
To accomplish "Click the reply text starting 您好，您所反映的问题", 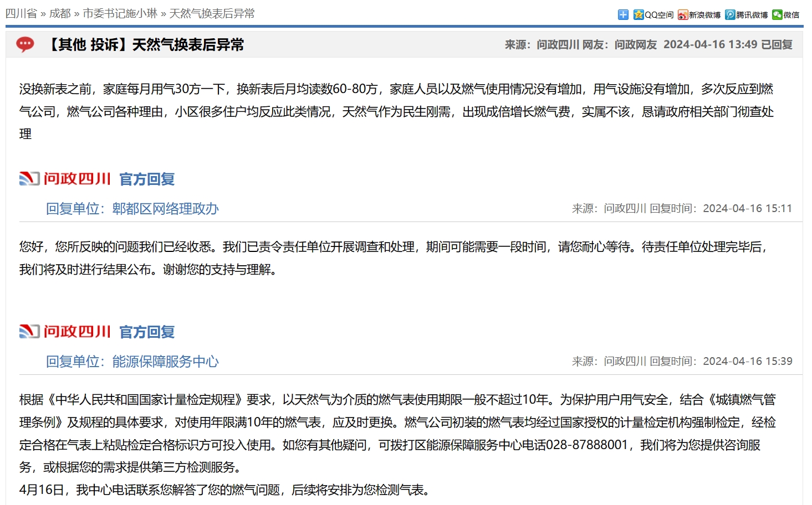I will pos(394,258).
